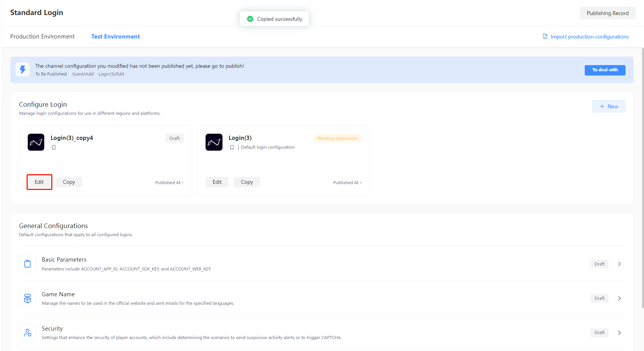644x351 pixels.
Task: Edit the Login(3) configuration
Action: click(217, 182)
